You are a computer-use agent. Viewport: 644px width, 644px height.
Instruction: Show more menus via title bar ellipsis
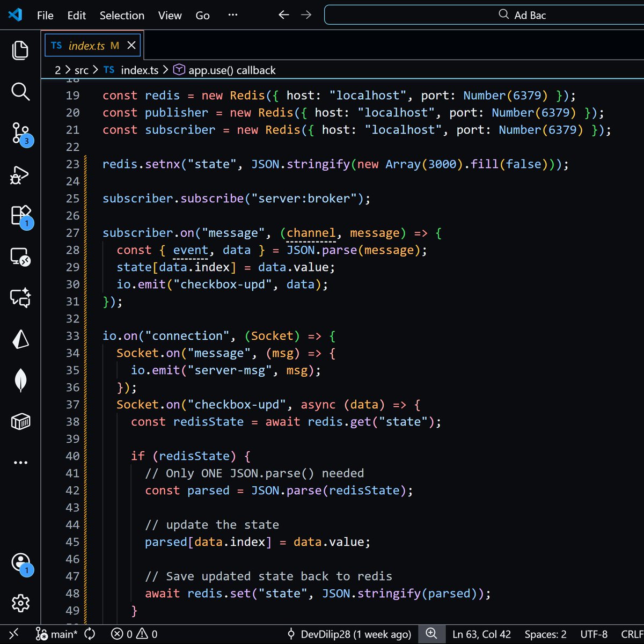(232, 15)
